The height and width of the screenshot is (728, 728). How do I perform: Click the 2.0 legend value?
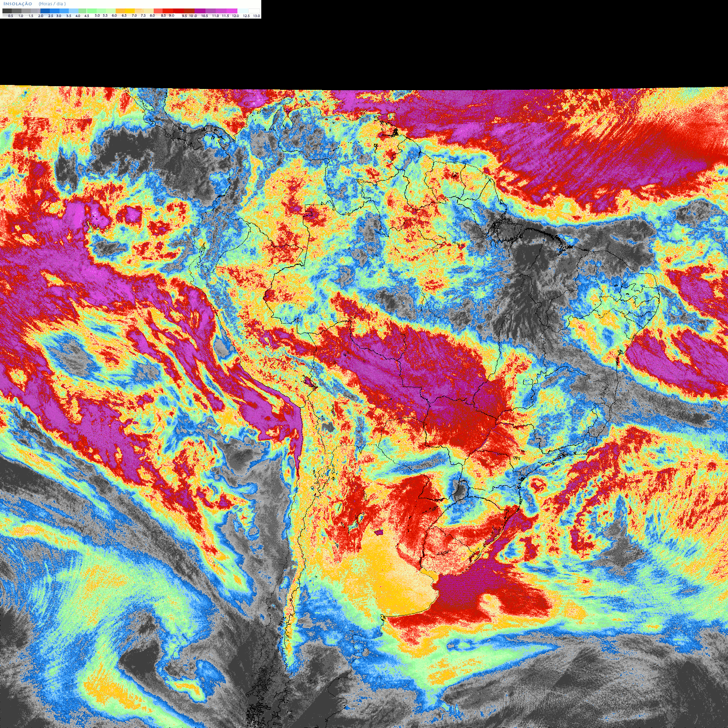pyautogui.click(x=41, y=16)
